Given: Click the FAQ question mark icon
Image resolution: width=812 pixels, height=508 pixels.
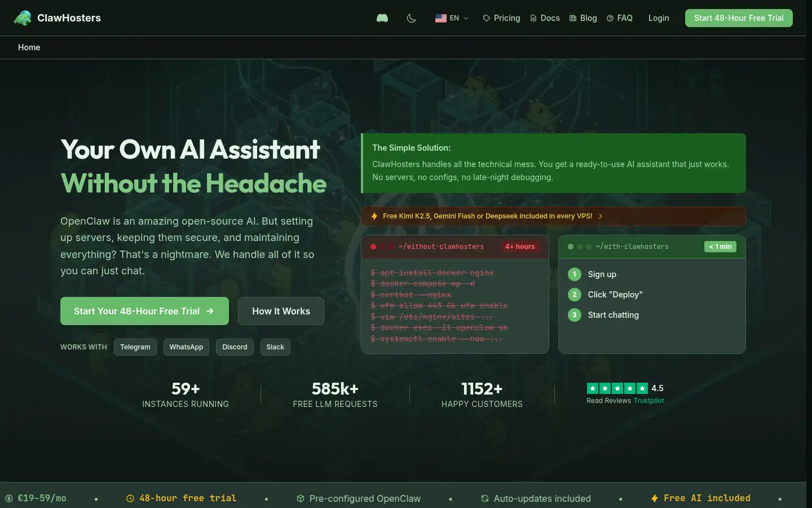Looking at the screenshot, I should pos(610,18).
